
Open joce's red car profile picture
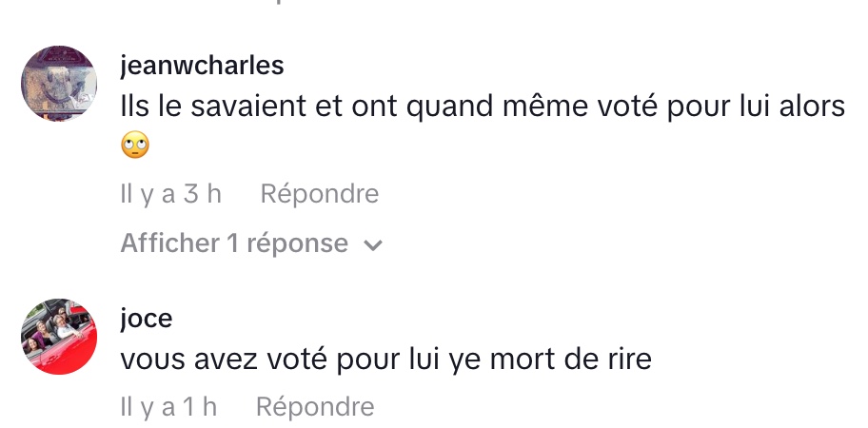point(59,337)
